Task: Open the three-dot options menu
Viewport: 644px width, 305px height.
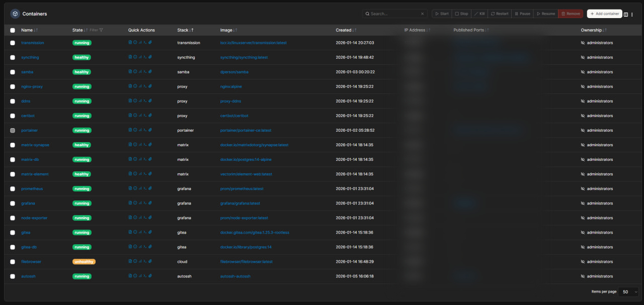Action: tap(632, 15)
